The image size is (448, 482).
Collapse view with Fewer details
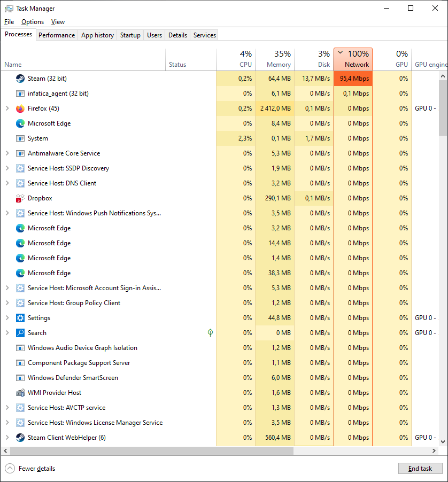click(31, 469)
